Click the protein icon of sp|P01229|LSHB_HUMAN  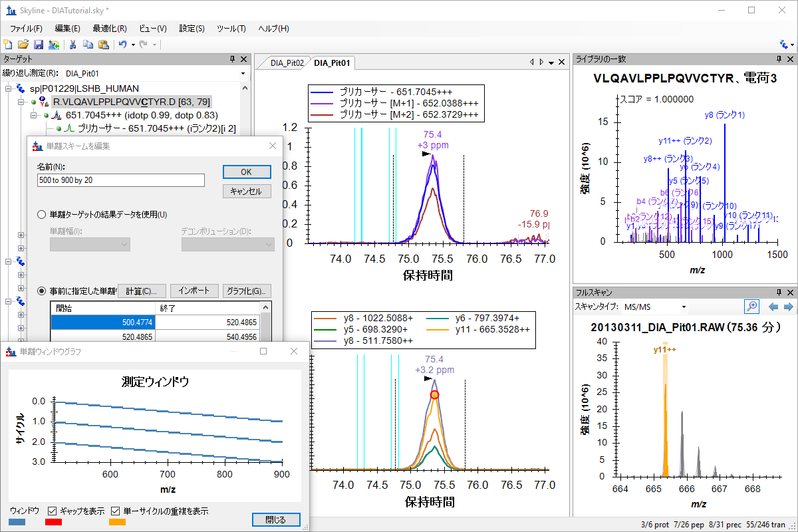pos(21,88)
